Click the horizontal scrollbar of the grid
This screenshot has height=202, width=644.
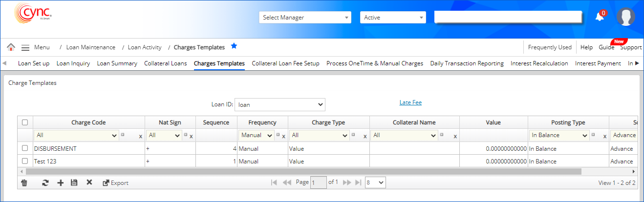303,172
